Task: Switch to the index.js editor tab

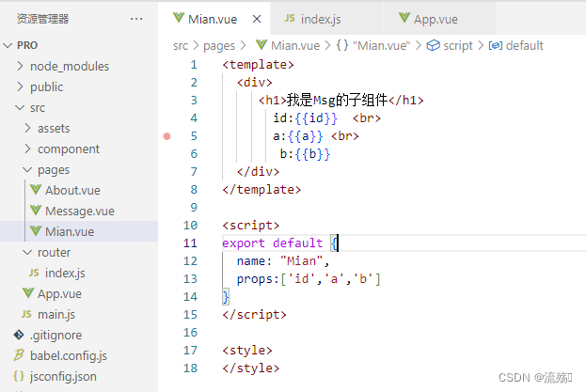Action: [326, 19]
